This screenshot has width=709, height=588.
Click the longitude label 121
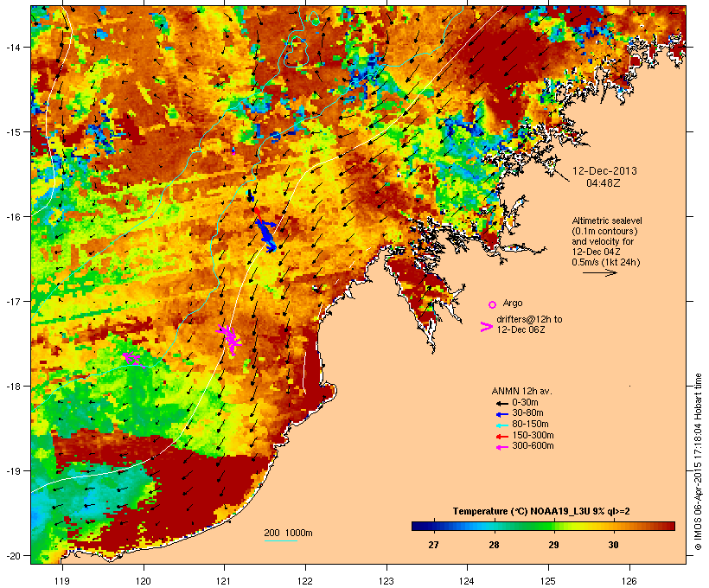point(224,581)
